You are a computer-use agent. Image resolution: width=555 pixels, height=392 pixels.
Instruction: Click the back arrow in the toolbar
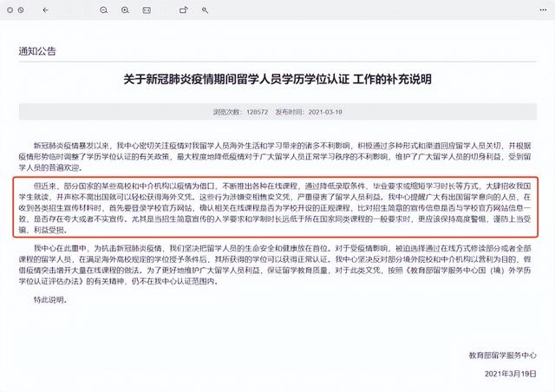tap(43, 11)
